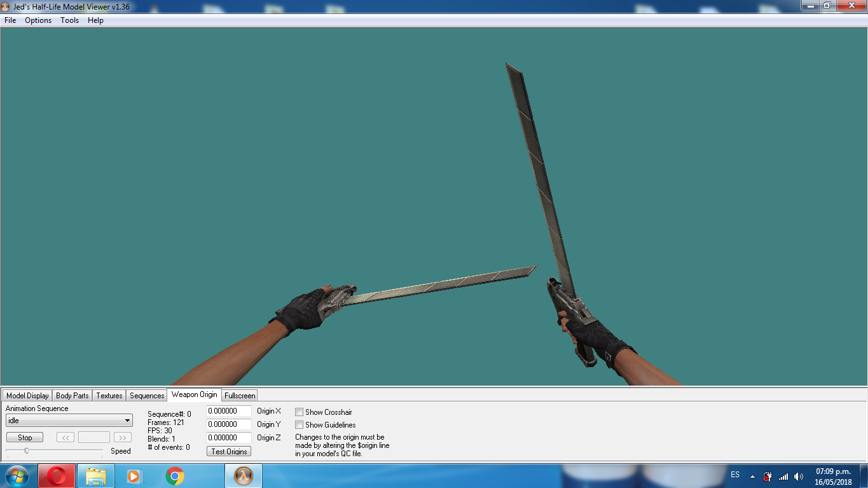Open the volume speaker tray icon

[799, 476]
